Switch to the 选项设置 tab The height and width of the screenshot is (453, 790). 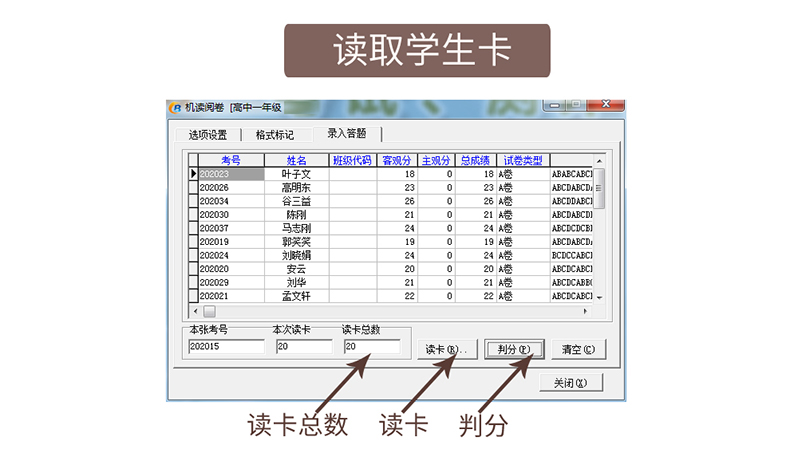click(207, 135)
